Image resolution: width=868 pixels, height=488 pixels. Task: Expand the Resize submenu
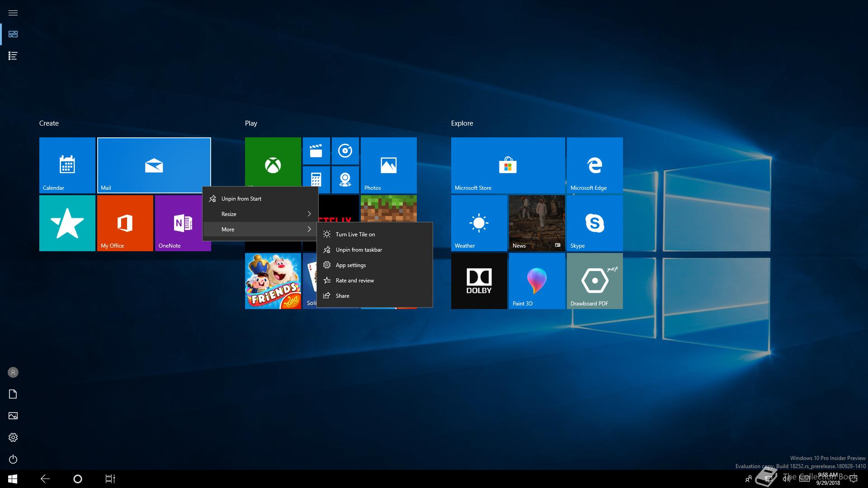(x=260, y=214)
